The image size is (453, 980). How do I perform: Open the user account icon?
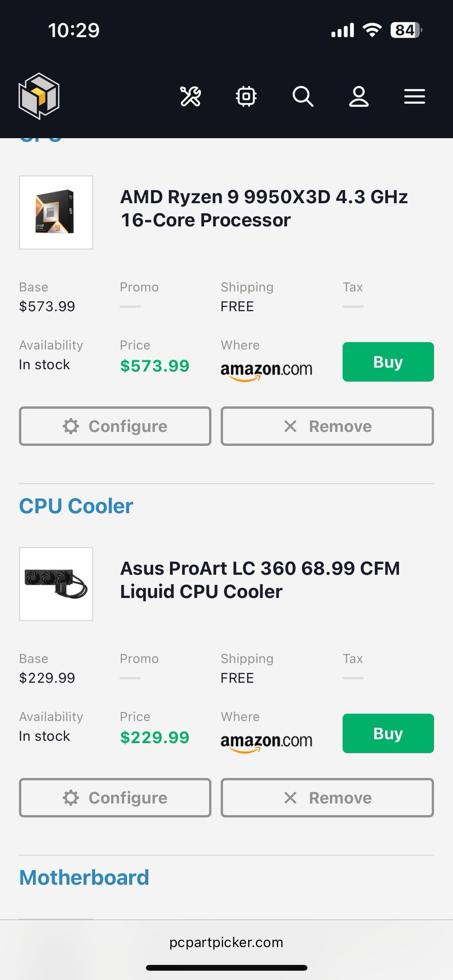[x=359, y=97]
